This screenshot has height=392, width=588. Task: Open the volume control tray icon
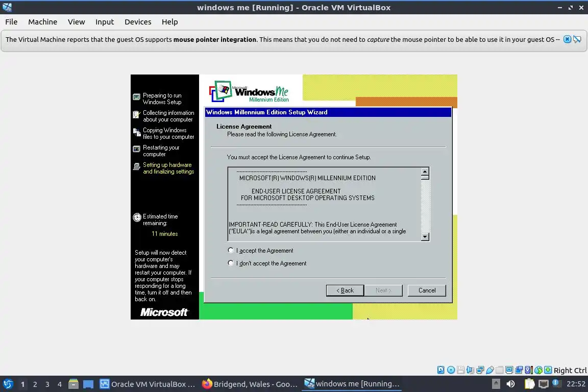tap(510, 384)
